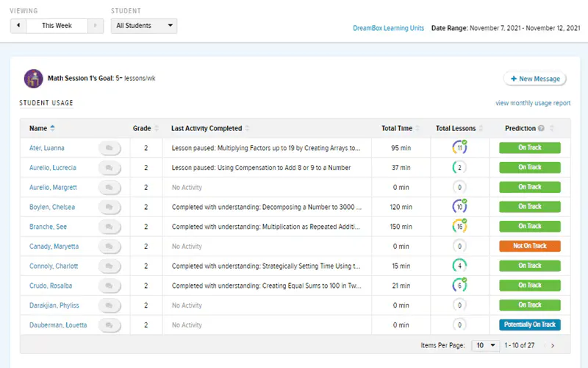Click the New Message button
The image size is (588, 368).
pos(535,79)
